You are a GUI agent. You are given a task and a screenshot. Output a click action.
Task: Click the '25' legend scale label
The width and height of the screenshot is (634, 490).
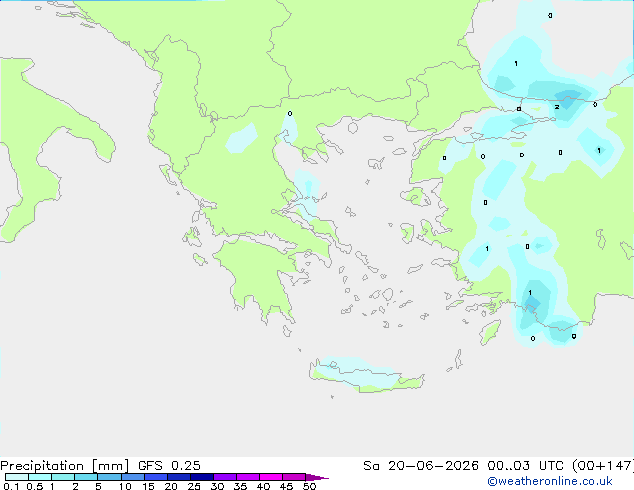[x=194, y=486]
